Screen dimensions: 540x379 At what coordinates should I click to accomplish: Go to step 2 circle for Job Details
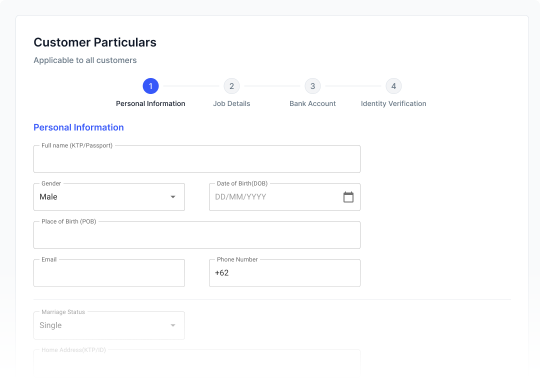232,86
